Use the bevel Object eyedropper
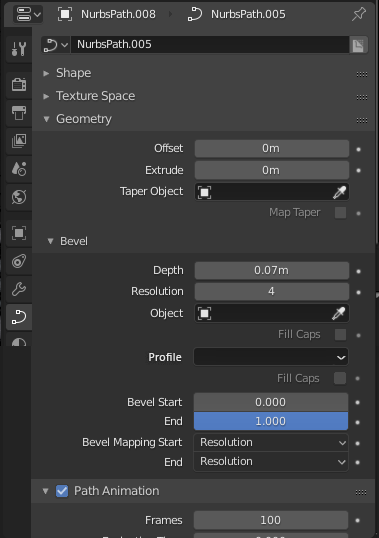The width and height of the screenshot is (379, 538). click(339, 313)
